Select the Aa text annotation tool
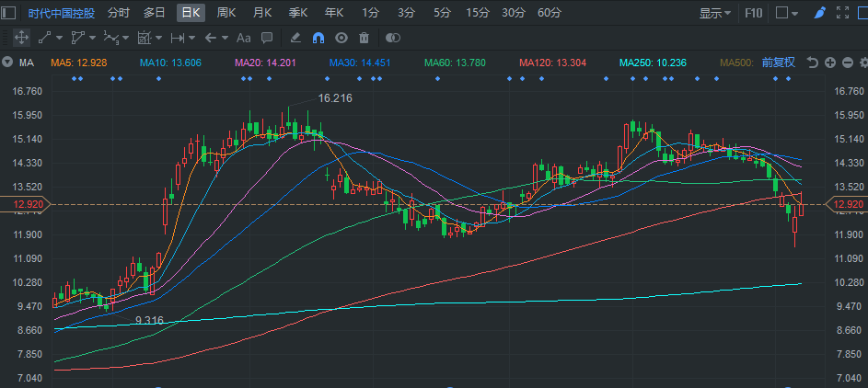 [x=244, y=38]
